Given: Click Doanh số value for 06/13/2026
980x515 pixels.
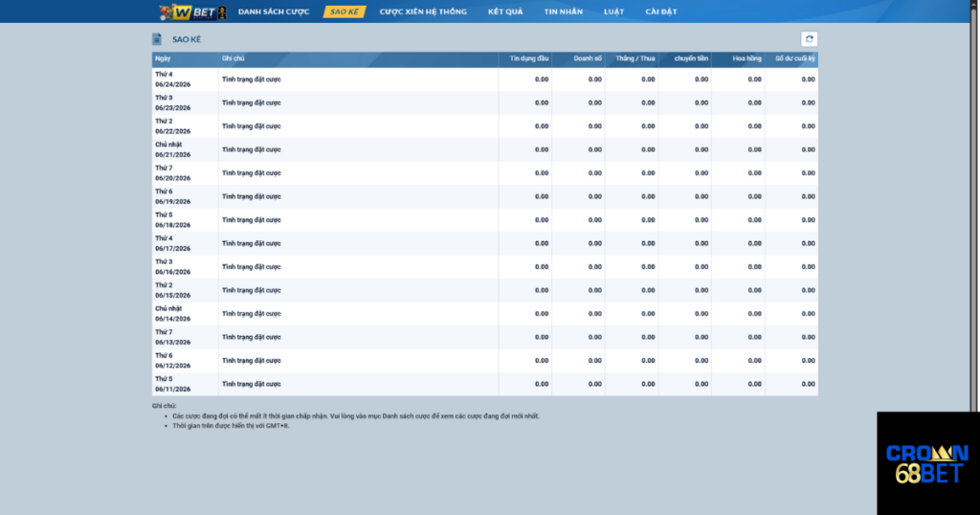Looking at the screenshot, I should [594, 337].
